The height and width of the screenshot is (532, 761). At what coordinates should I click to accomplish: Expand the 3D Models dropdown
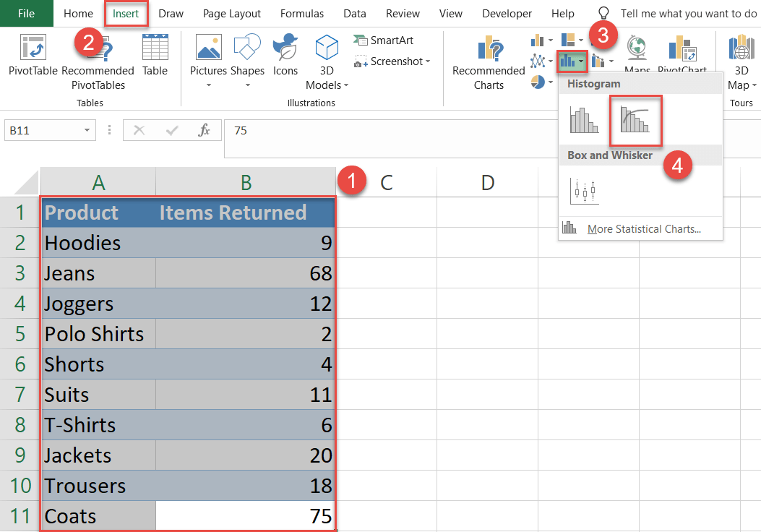tap(345, 85)
